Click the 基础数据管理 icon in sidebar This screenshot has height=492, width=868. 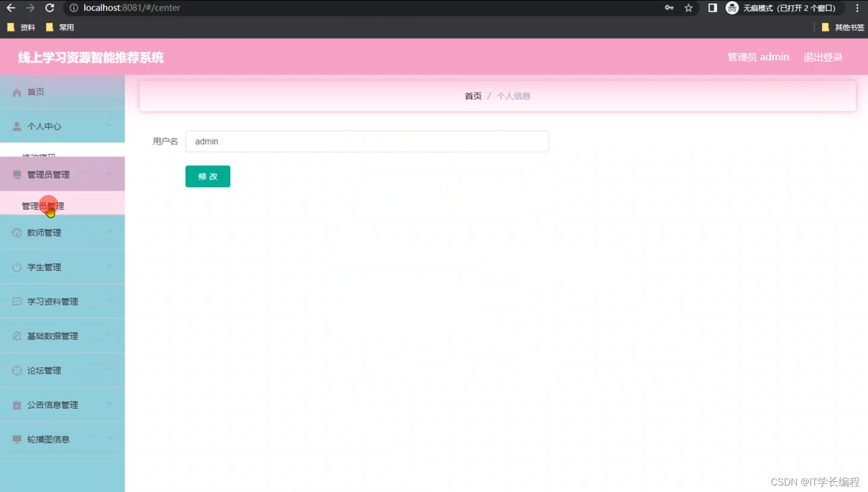pos(16,335)
